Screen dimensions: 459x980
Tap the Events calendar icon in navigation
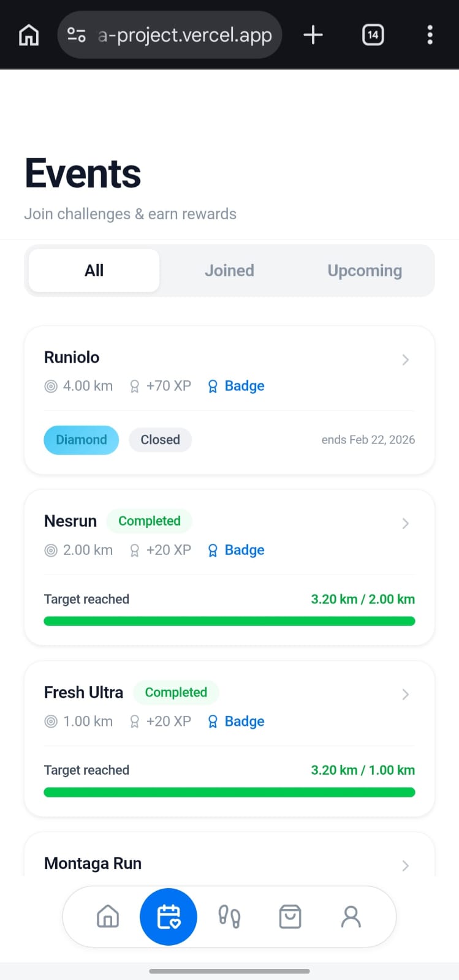(x=169, y=916)
